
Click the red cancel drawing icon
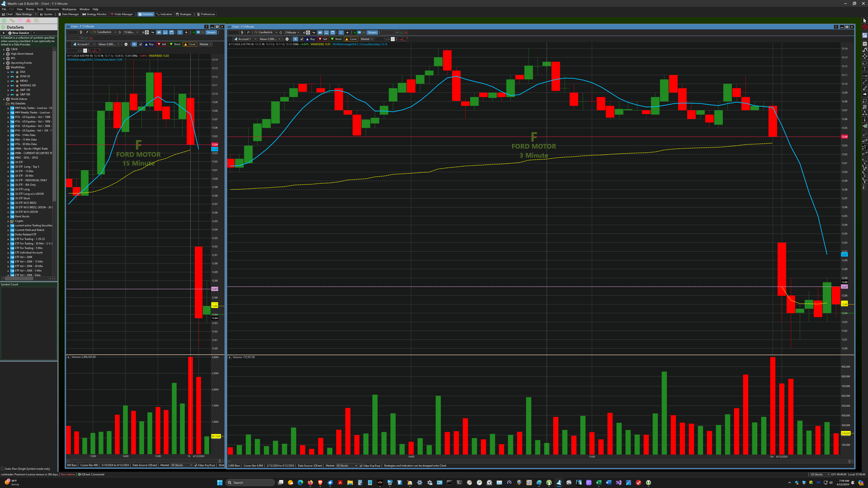pyautogui.click(x=865, y=27)
